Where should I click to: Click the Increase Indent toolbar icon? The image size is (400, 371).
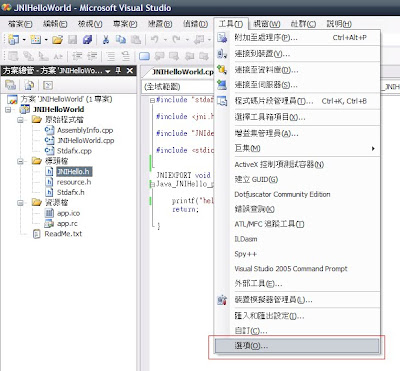(92, 56)
